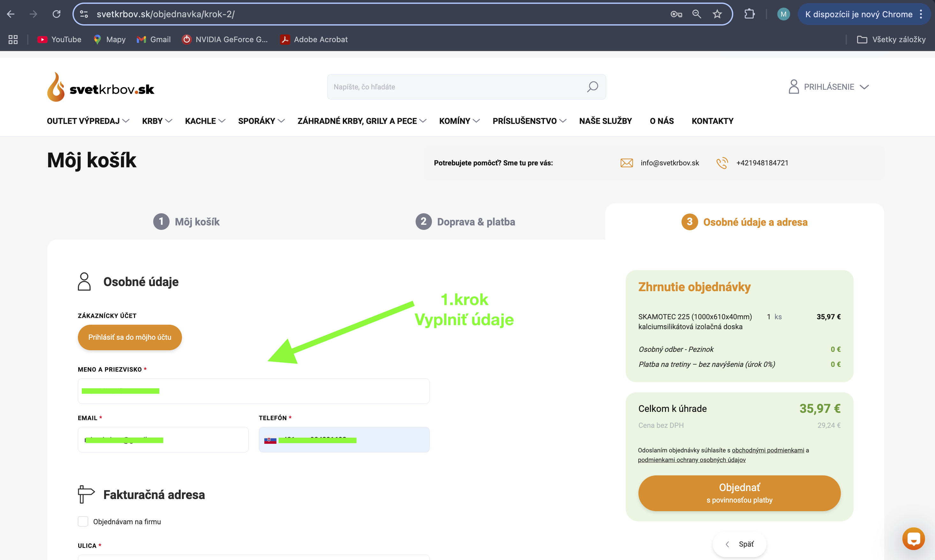This screenshot has width=935, height=560.
Task: Reload the page with refresh icon
Action: (x=57, y=14)
